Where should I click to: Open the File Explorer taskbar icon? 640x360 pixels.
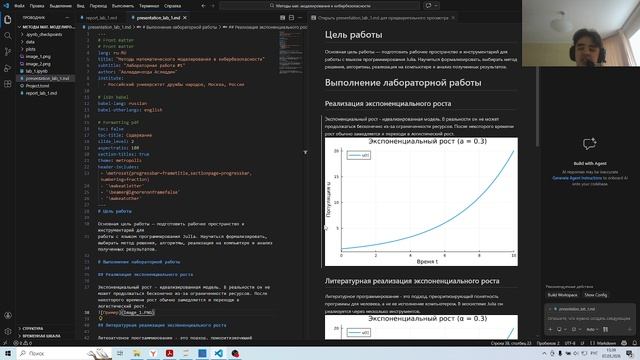tap(137, 353)
